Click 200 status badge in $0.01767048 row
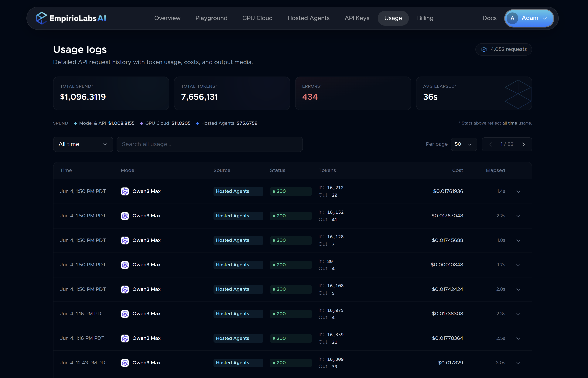588x378 pixels. click(x=291, y=216)
